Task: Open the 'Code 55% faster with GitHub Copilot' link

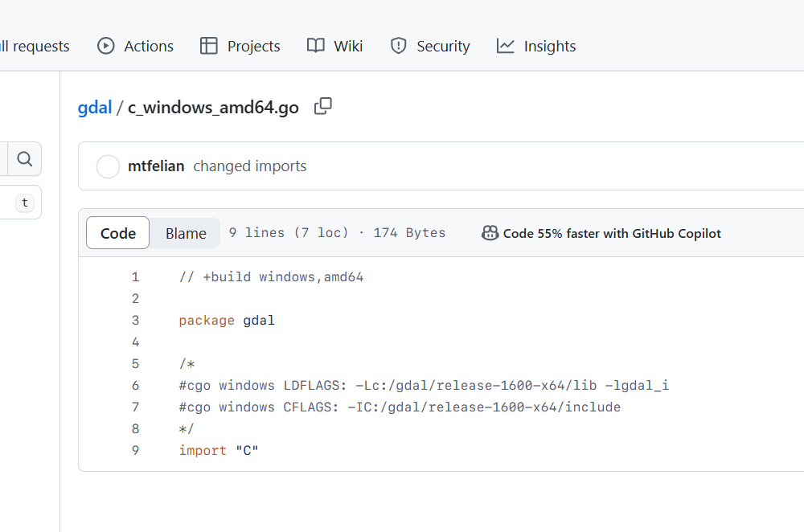Action: click(x=611, y=233)
